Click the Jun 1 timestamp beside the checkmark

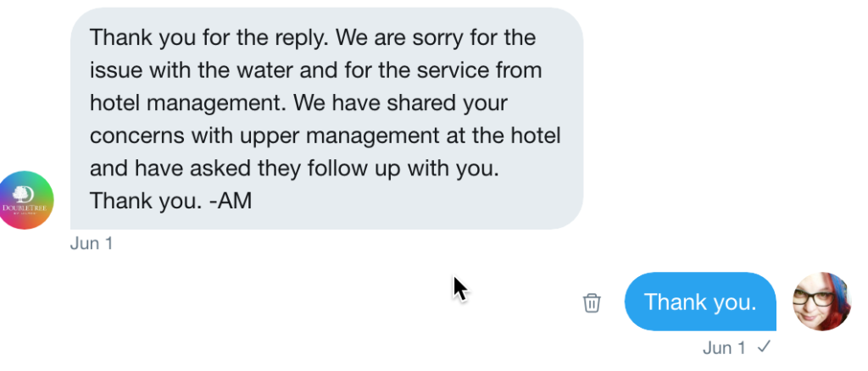click(x=724, y=347)
